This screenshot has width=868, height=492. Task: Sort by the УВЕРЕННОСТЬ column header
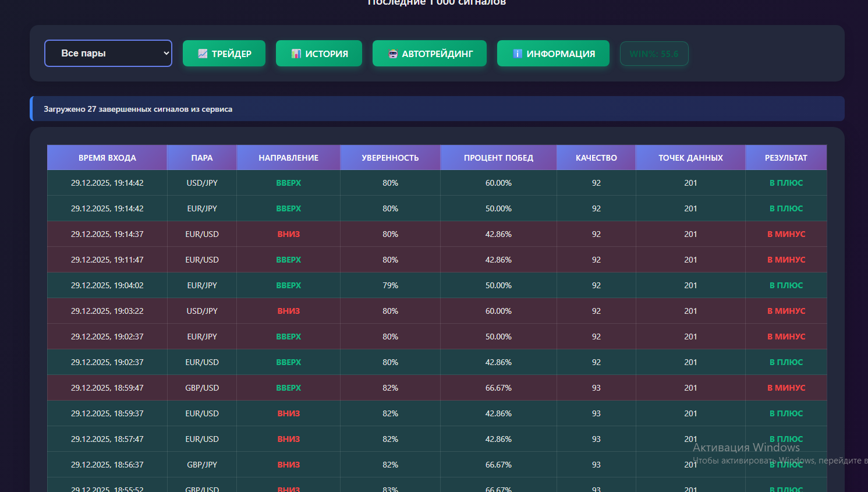[x=390, y=158]
